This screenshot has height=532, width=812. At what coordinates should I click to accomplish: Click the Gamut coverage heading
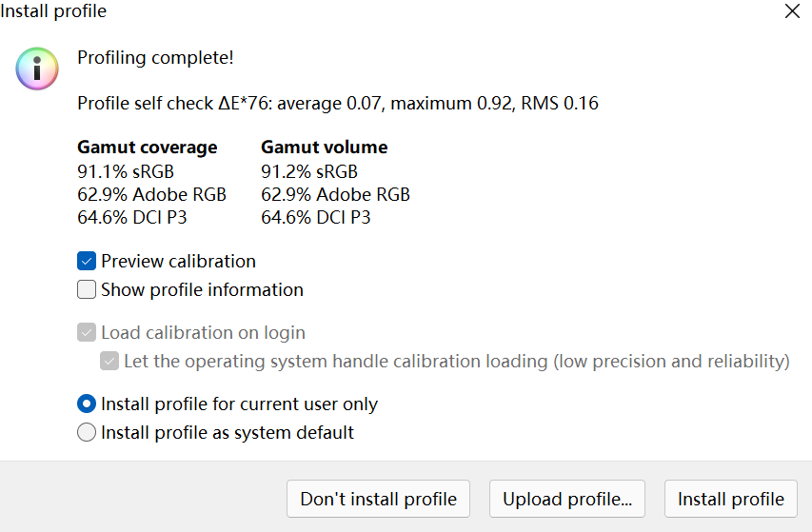[x=147, y=148]
